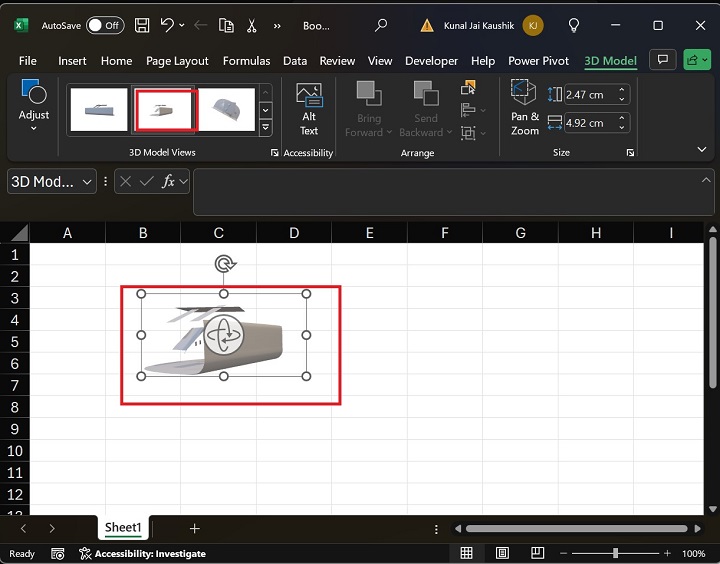Switch to the Insert tab
The width and height of the screenshot is (720, 564).
tap(72, 61)
